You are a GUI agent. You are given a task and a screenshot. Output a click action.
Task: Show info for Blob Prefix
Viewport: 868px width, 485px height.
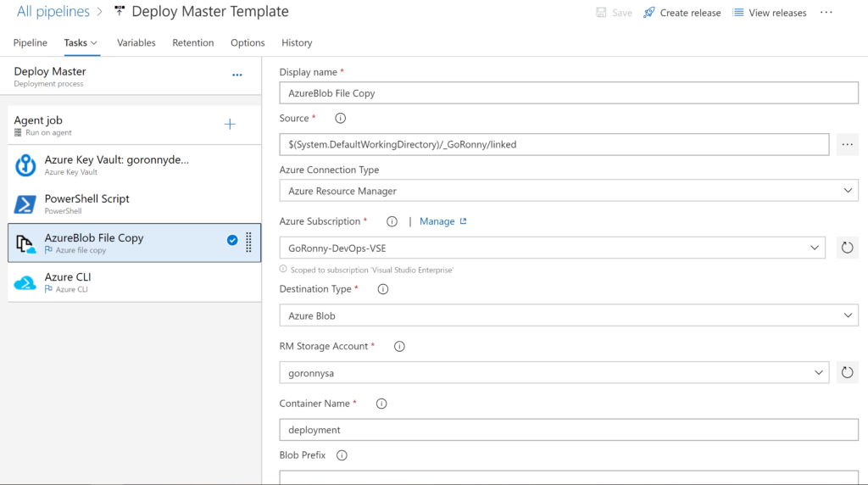[x=342, y=455]
